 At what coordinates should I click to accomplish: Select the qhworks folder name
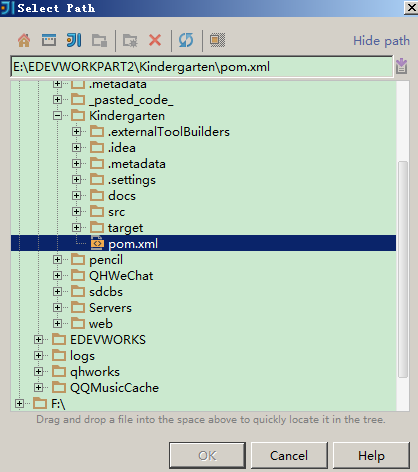pyautogui.click(x=95, y=372)
